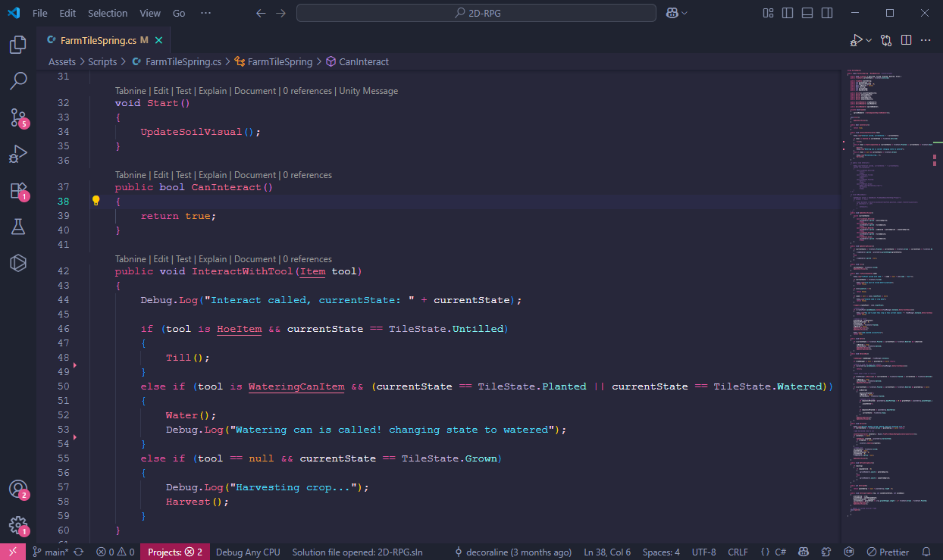Open the Manage gear menu
Image resolution: width=943 pixels, height=560 pixels.
click(x=18, y=525)
